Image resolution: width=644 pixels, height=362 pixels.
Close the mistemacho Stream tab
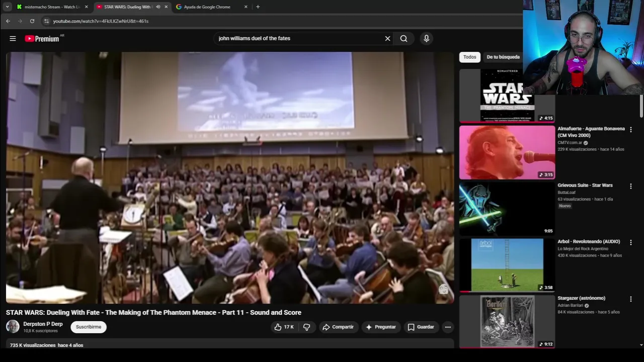[87, 7]
